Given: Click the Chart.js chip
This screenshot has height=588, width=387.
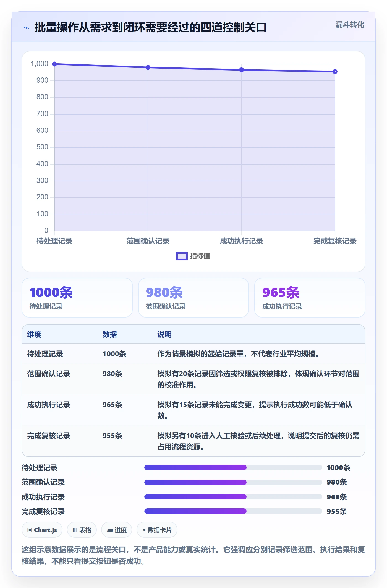Looking at the screenshot, I should [42, 530].
